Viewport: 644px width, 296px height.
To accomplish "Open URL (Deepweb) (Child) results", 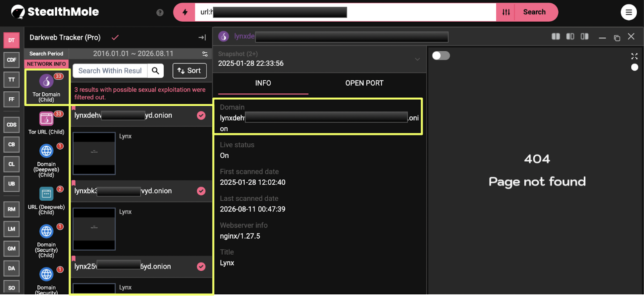I will pyautogui.click(x=47, y=200).
